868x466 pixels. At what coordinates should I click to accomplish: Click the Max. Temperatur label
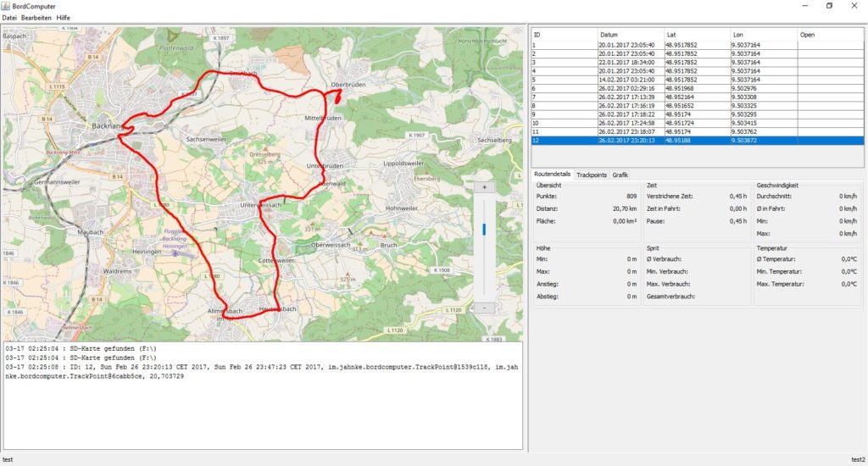click(780, 284)
